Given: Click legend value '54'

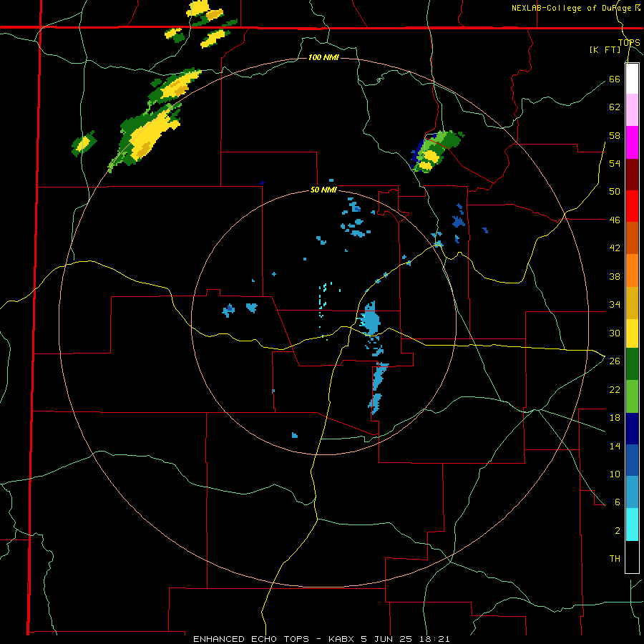Looking at the screenshot, I should [x=615, y=163].
